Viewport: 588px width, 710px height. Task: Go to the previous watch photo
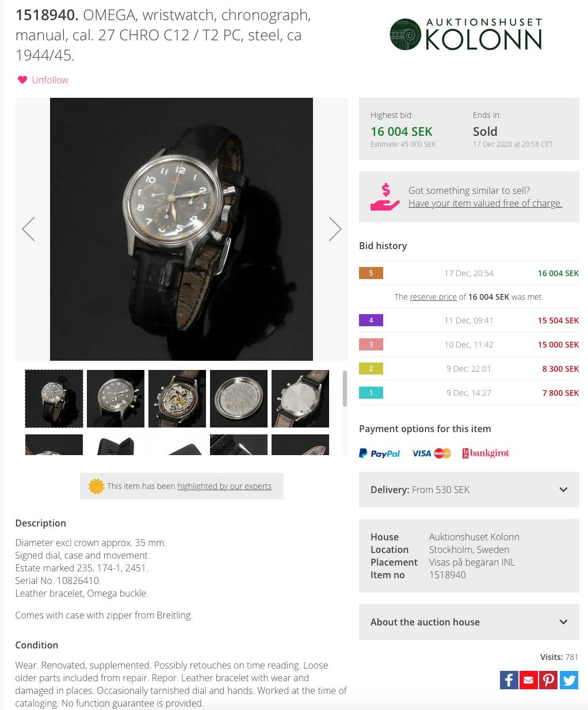tap(28, 229)
